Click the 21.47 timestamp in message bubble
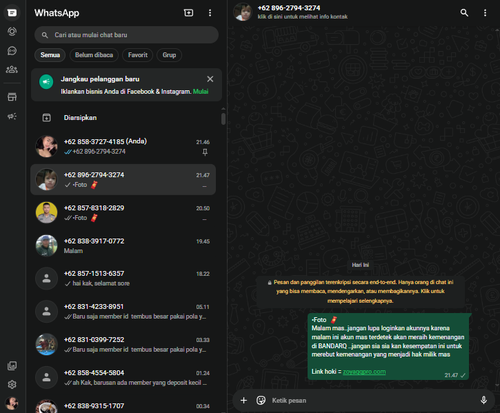Viewport: 500px width, 413px height. [451, 375]
